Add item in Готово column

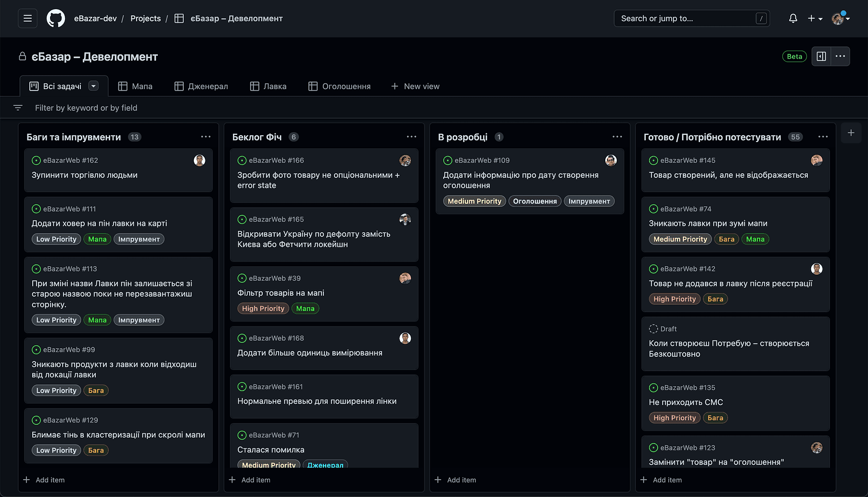coord(661,480)
